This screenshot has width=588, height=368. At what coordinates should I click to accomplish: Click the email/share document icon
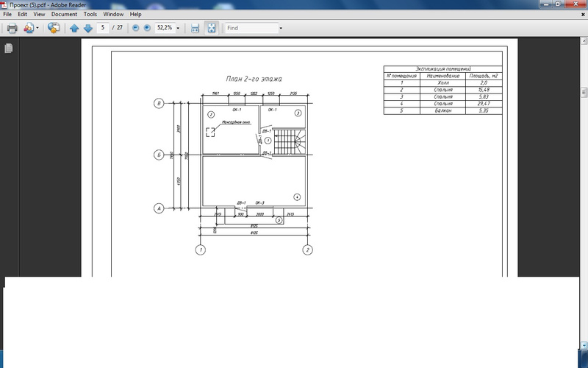coord(29,28)
